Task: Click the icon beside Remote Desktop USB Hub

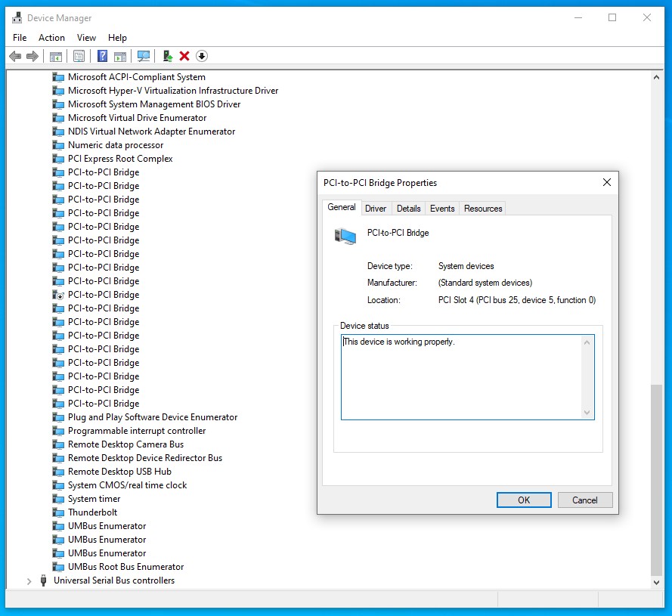Action: [58, 472]
